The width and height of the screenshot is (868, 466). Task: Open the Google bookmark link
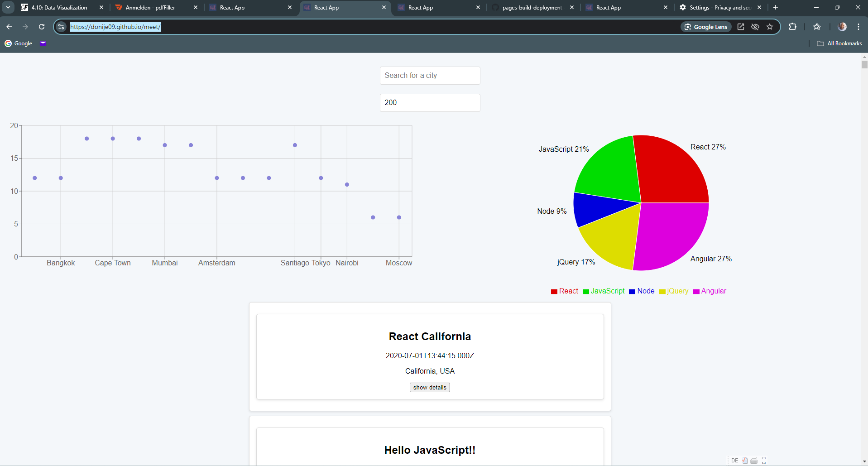coord(19,43)
